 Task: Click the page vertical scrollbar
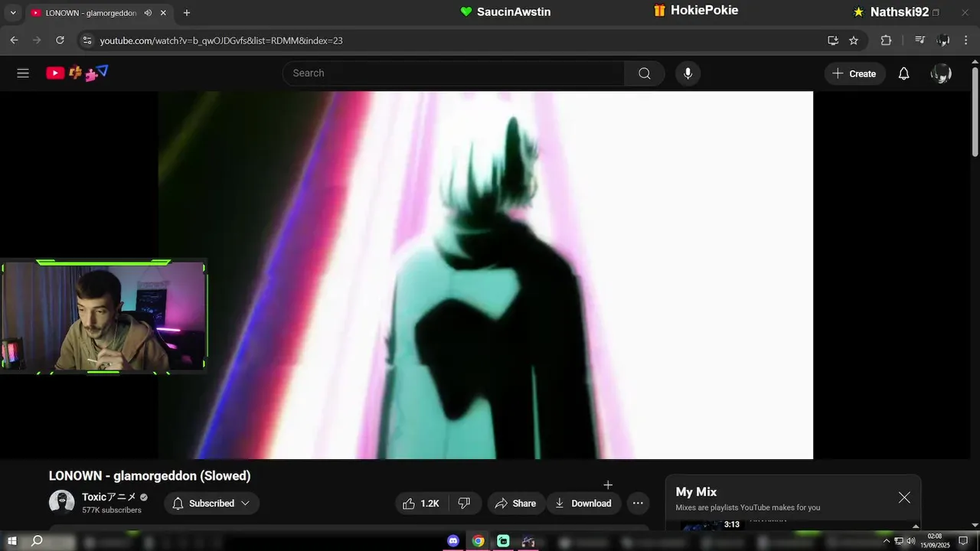[975, 111]
